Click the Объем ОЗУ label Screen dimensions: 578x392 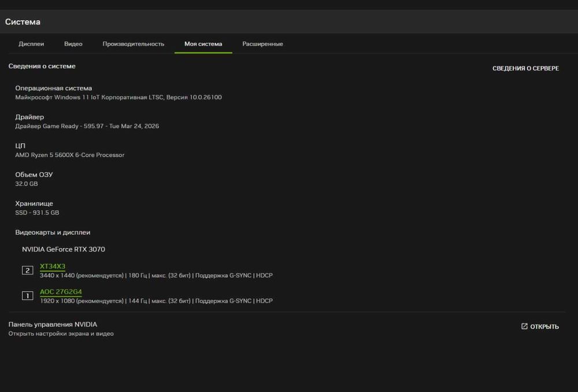(x=34, y=174)
